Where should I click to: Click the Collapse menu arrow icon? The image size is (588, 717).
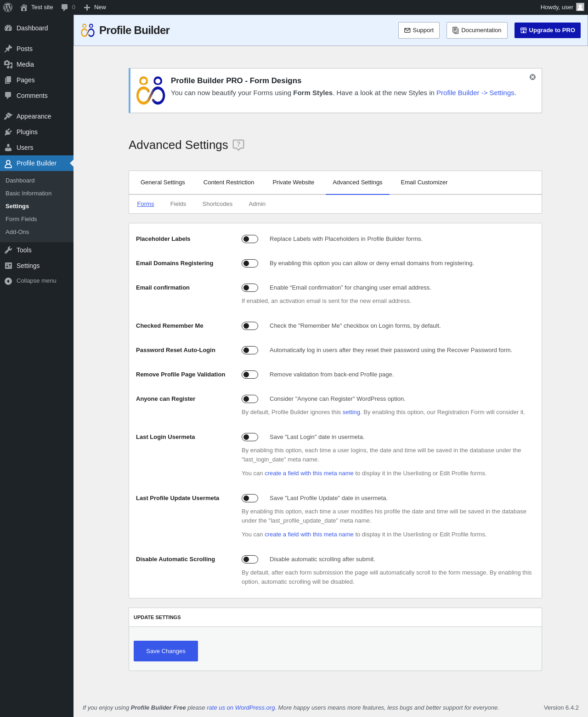(8, 281)
